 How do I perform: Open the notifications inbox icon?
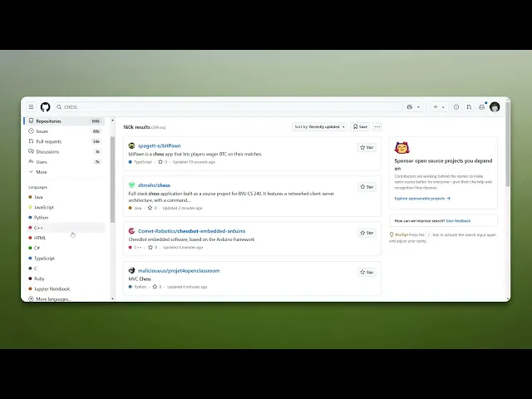point(482,107)
